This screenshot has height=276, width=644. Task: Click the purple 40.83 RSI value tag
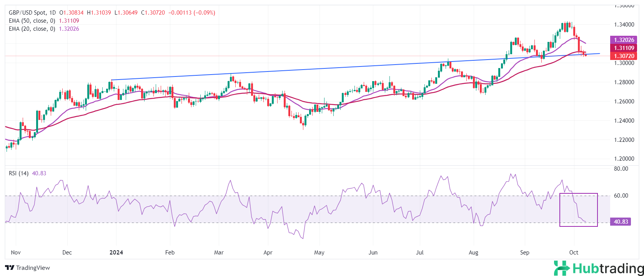(621, 222)
